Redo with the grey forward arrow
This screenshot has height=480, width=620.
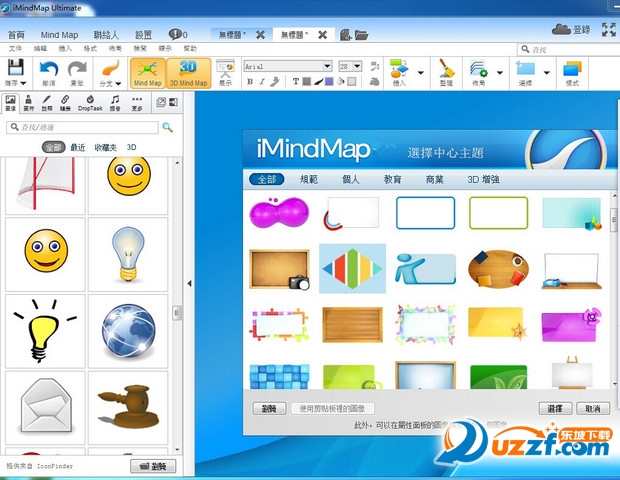(x=77, y=69)
